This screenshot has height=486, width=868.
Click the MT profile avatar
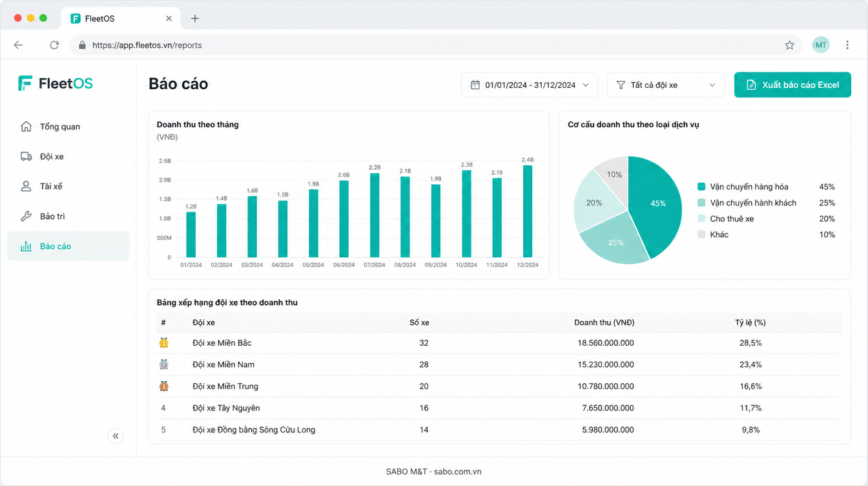pos(821,45)
